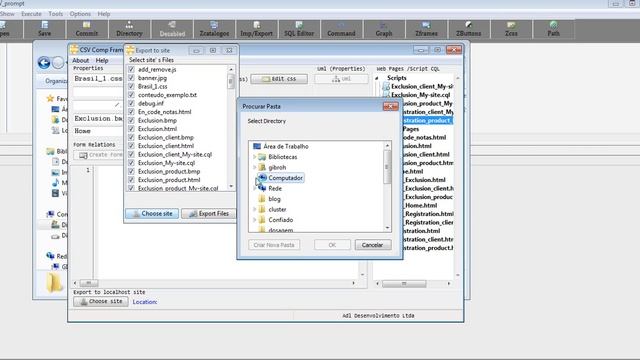
Task: Uncheck the debug.inf file checkbox
Action: coord(131,103)
